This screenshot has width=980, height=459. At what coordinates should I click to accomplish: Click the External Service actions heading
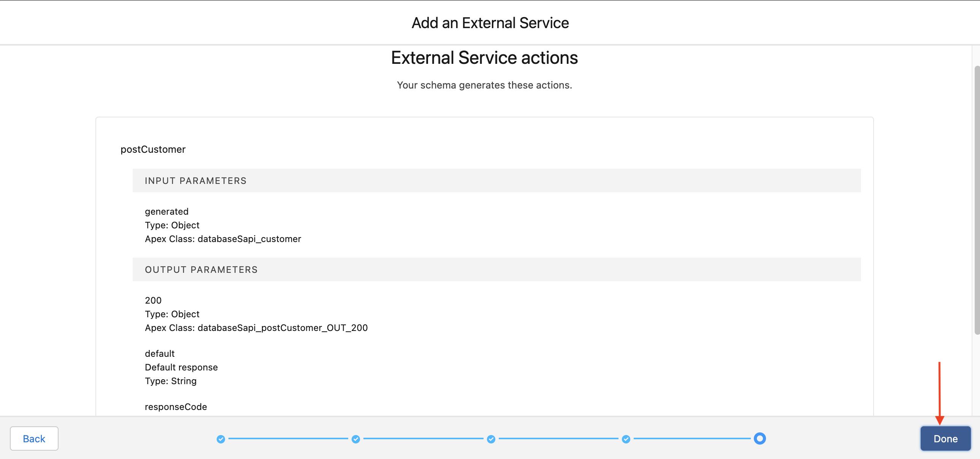[x=484, y=57]
